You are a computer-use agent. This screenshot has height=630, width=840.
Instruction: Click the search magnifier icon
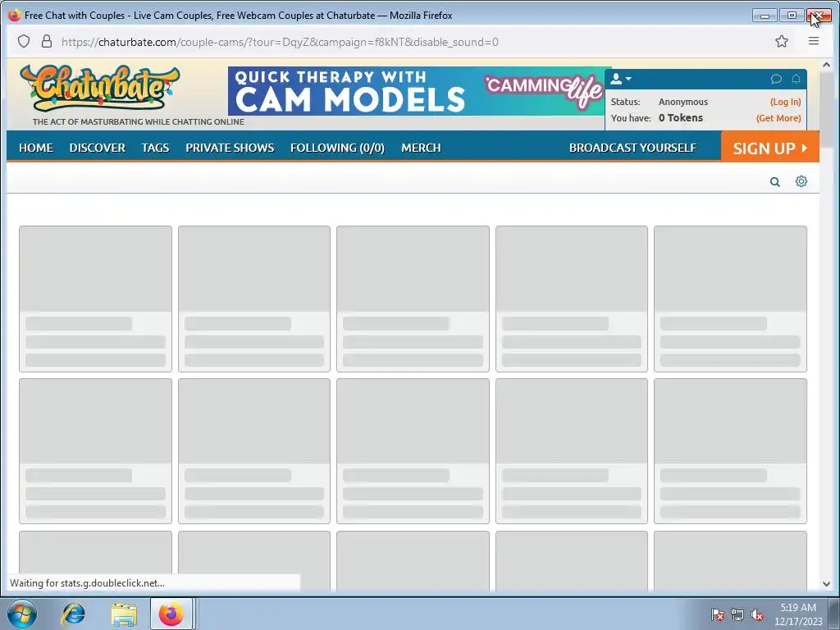coord(774,182)
